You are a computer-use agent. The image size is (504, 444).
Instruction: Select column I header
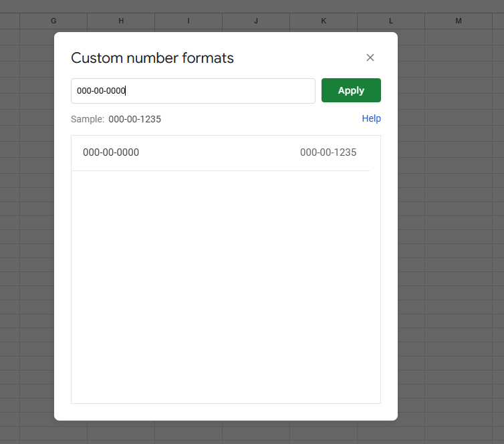point(188,21)
